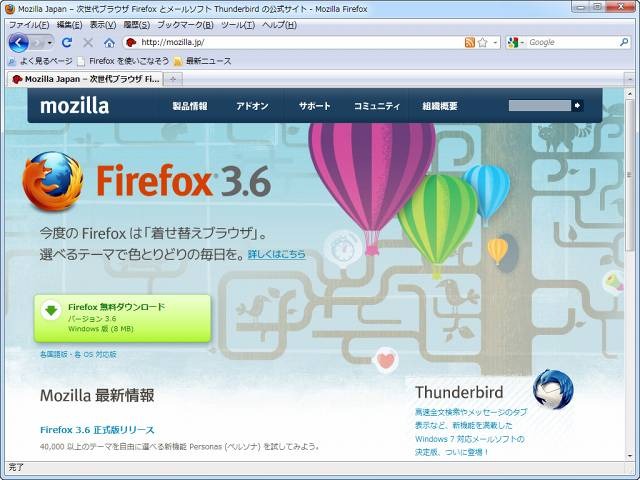This screenshot has height=480, width=640.
Task: Open the ヘルプ(H) menu
Action: 279,25
